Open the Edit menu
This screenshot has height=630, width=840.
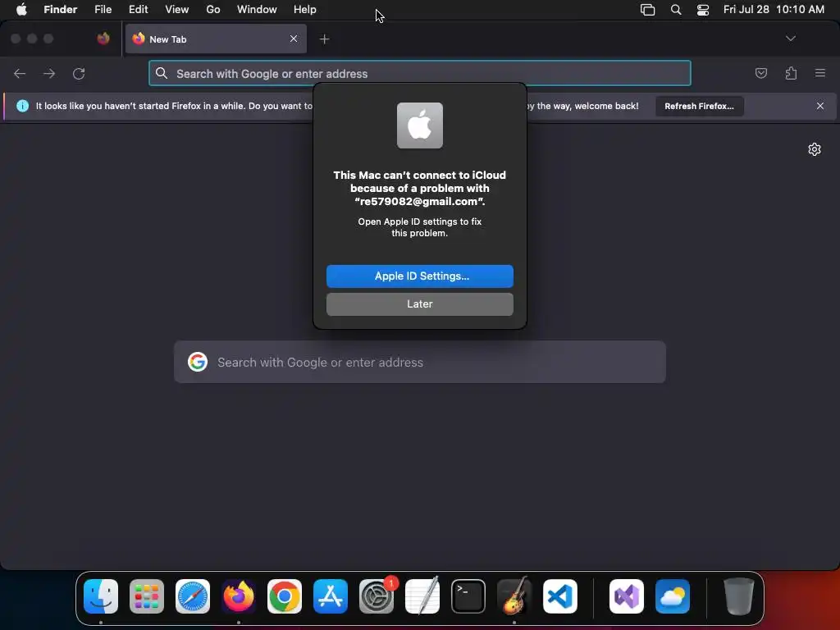(138, 10)
